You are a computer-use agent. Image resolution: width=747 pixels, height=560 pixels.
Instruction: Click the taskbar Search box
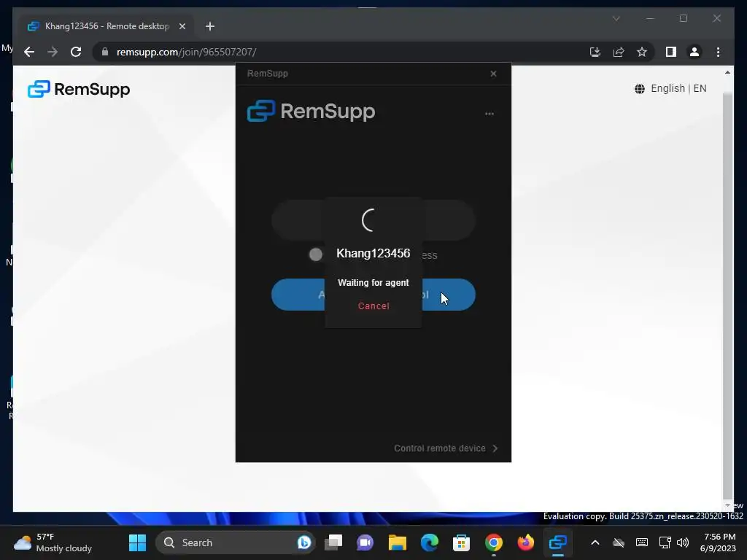point(236,542)
